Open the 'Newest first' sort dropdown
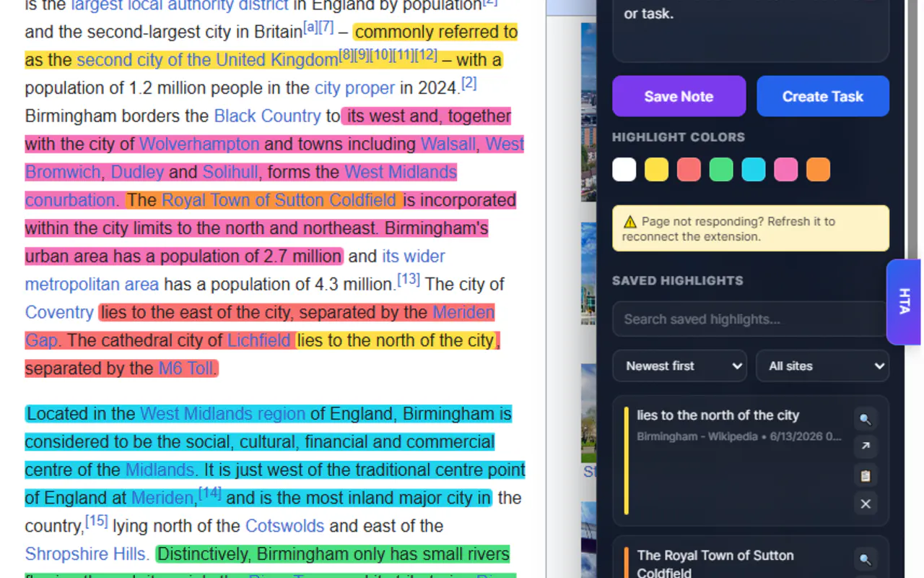The width and height of the screenshot is (924, 578). tap(679, 366)
